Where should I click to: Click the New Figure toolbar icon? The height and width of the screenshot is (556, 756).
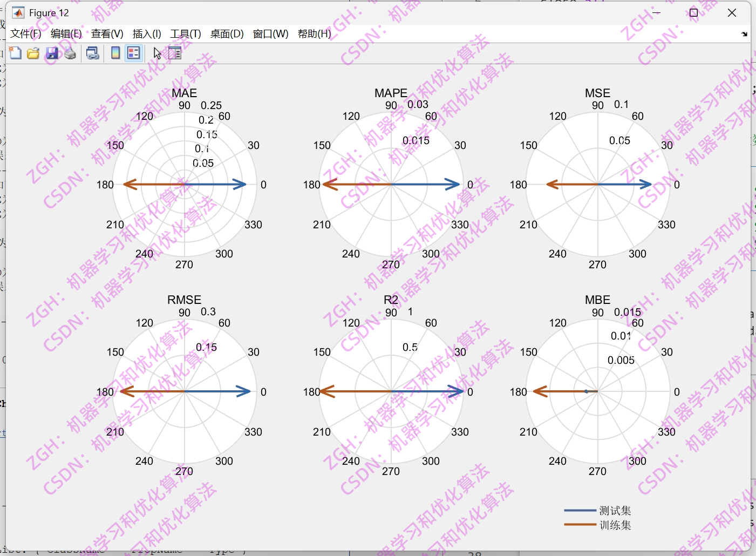pos(15,53)
